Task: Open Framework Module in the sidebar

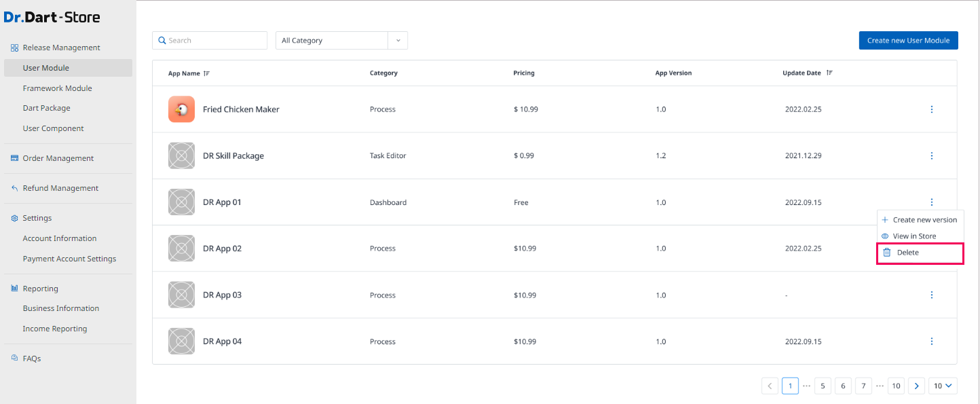Action: [57, 88]
